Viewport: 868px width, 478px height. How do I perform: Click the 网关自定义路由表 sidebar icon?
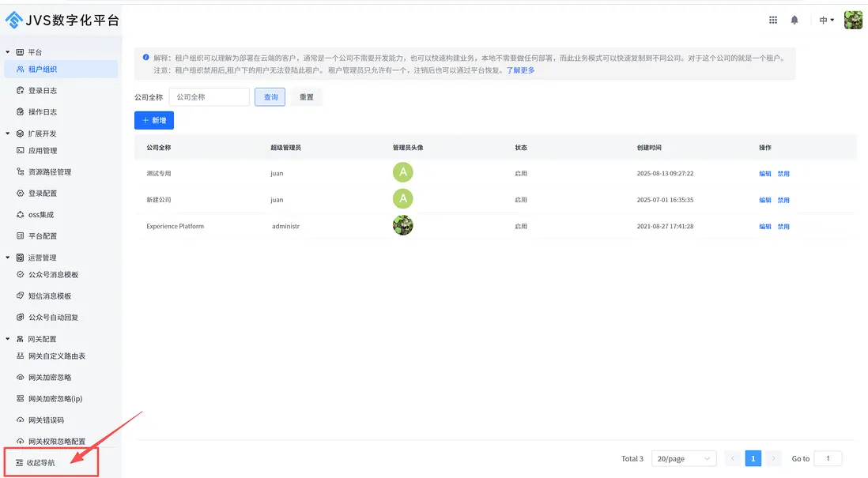[x=21, y=356]
